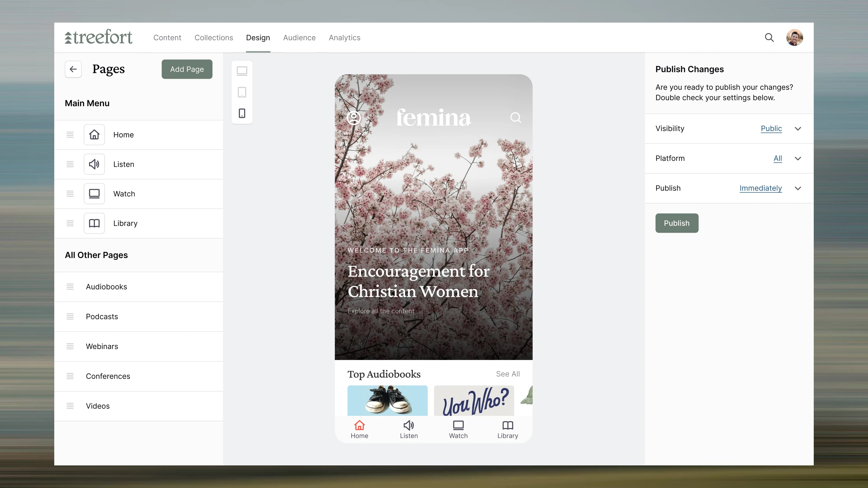Switch preview to mobile phone device
The width and height of the screenshot is (868, 488).
tap(242, 113)
